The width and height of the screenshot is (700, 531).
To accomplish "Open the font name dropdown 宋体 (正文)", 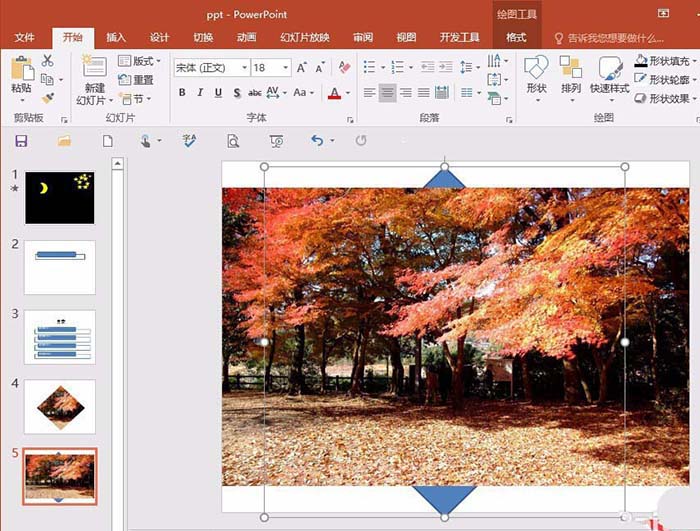I will tap(211, 68).
